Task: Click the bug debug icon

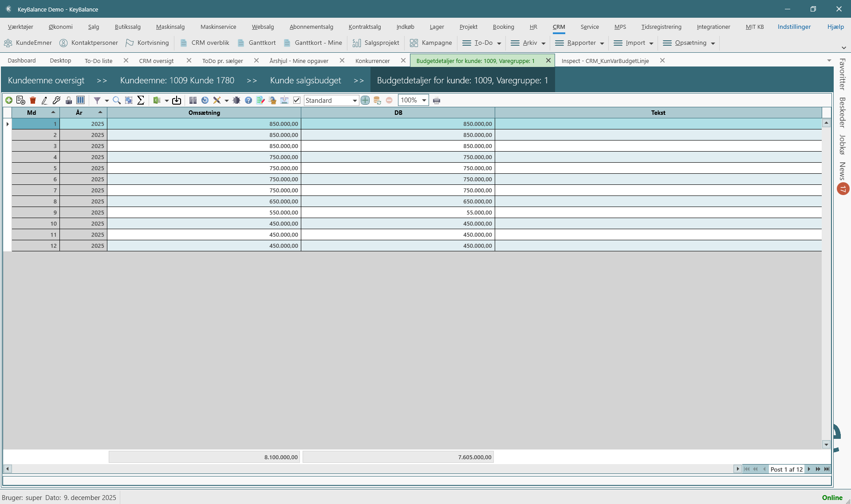Action: click(236, 101)
